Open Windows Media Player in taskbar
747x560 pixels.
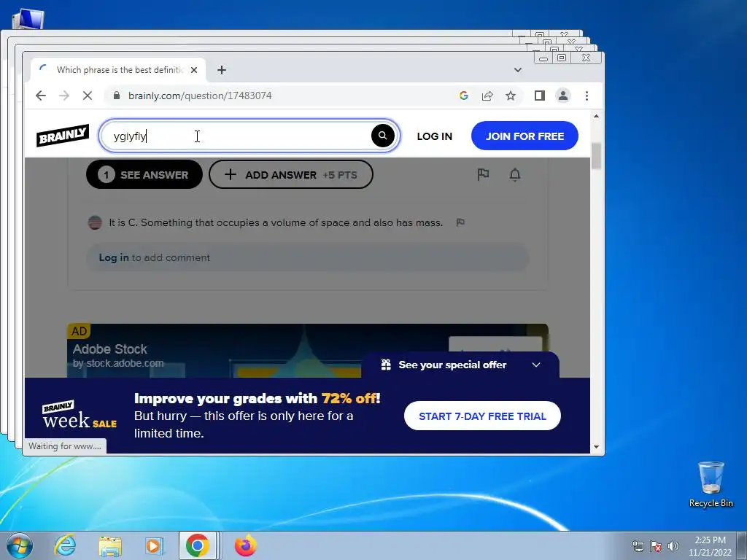(x=154, y=545)
